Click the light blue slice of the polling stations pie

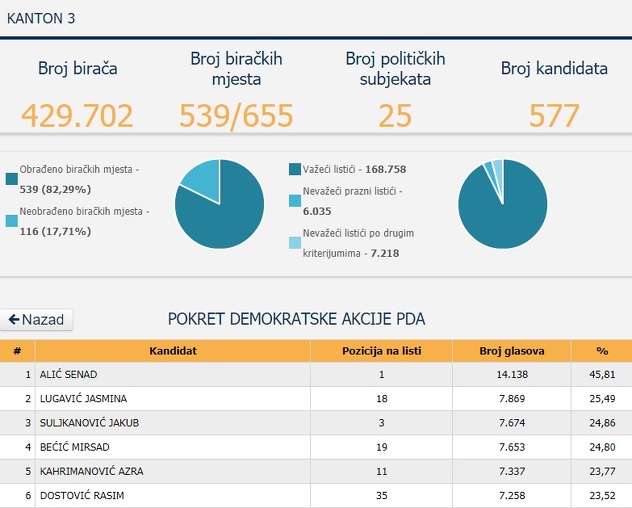coord(201,177)
